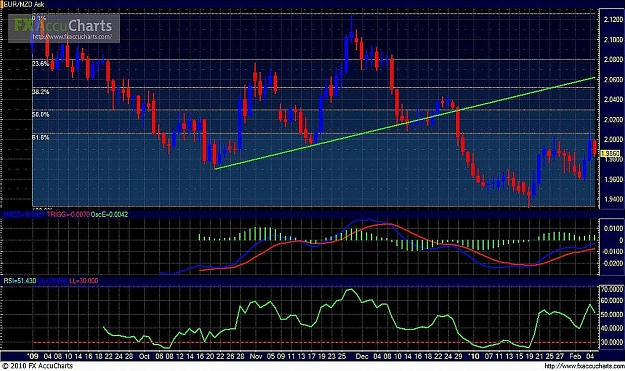Open the fxaccucharts.com link in the footer

pyautogui.click(x=584, y=366)
